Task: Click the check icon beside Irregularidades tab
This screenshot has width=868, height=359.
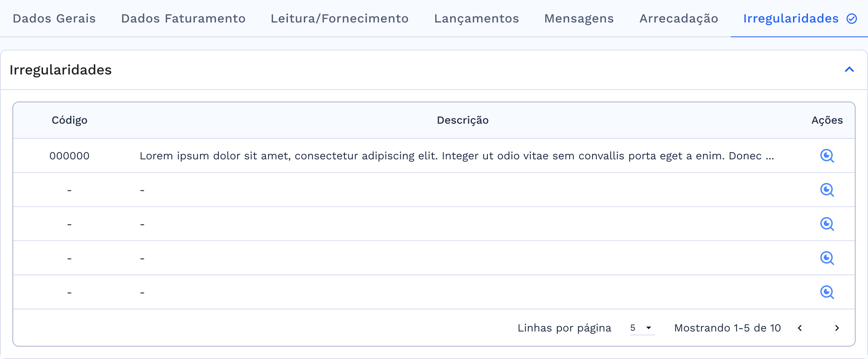Action: 852,19
